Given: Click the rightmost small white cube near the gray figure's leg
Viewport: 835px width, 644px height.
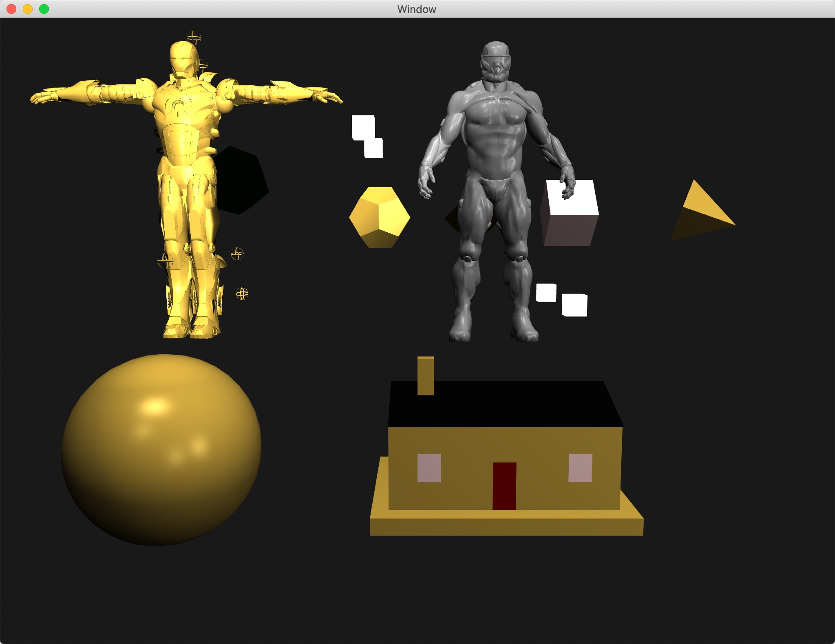Looking at the screenshot, I should pyautogui.click(x=574, y=305).
